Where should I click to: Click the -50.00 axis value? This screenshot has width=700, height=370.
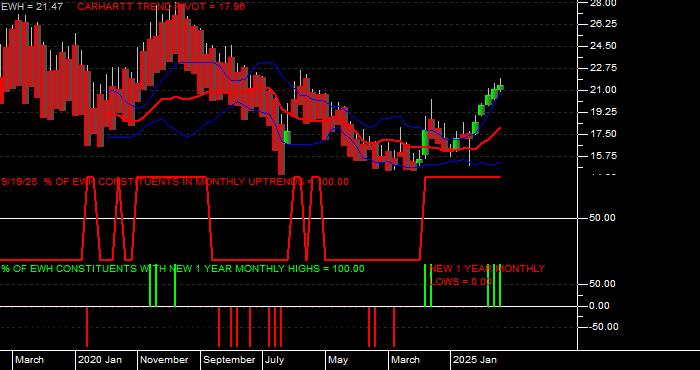pyautogui.click(x=604, y=327)
